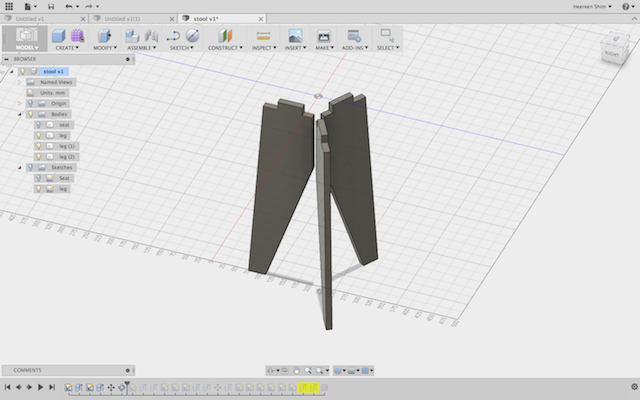Screen dimensions: 640x400
Task: Open the Heereen Shim account menu
Action: [592, 6]
